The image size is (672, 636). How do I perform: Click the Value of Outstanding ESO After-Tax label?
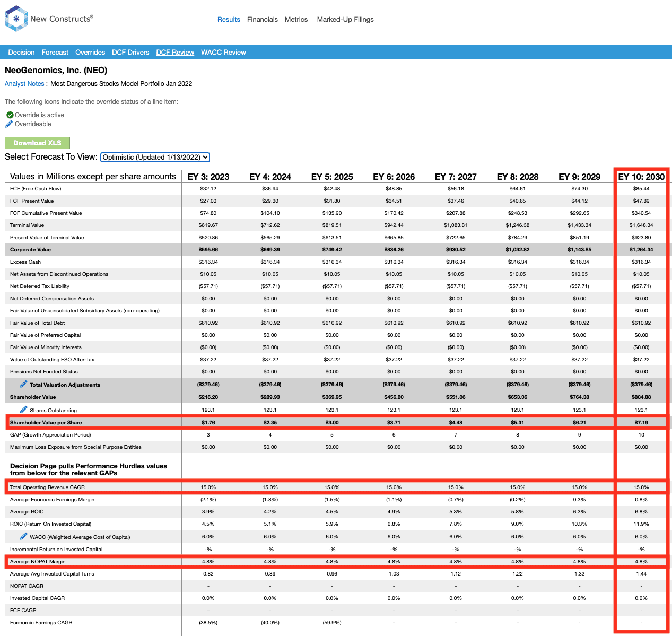pyautogui.click(x=52, y=360)
